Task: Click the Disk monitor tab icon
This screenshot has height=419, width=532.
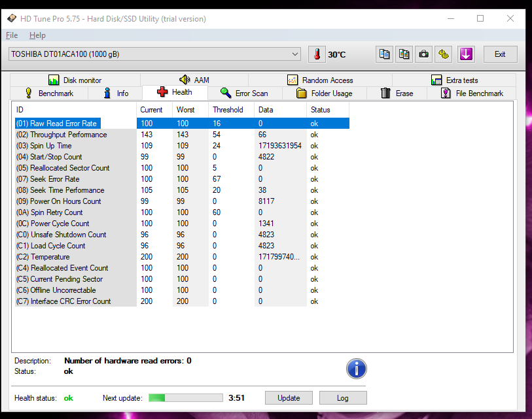Action: (x=54, y=80)
